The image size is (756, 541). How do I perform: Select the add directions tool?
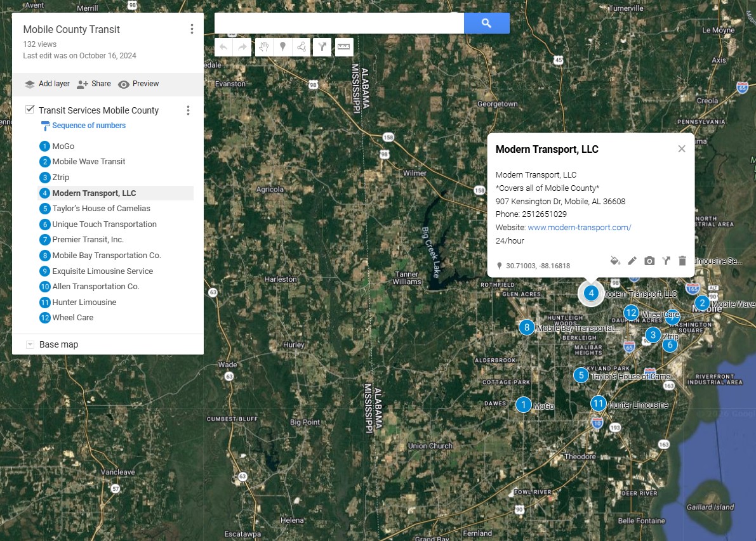(x=322, y=47)
